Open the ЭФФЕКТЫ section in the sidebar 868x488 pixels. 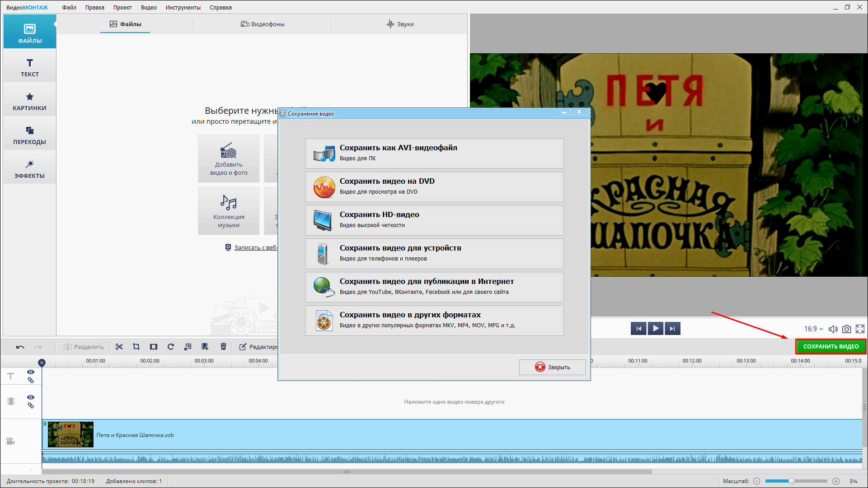tap(30, 168)
